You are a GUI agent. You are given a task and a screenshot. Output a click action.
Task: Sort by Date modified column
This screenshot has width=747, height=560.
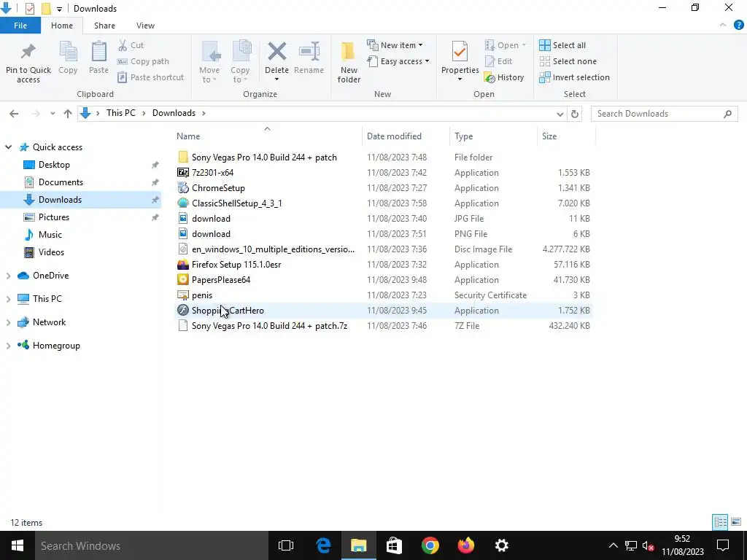point(406,136)
